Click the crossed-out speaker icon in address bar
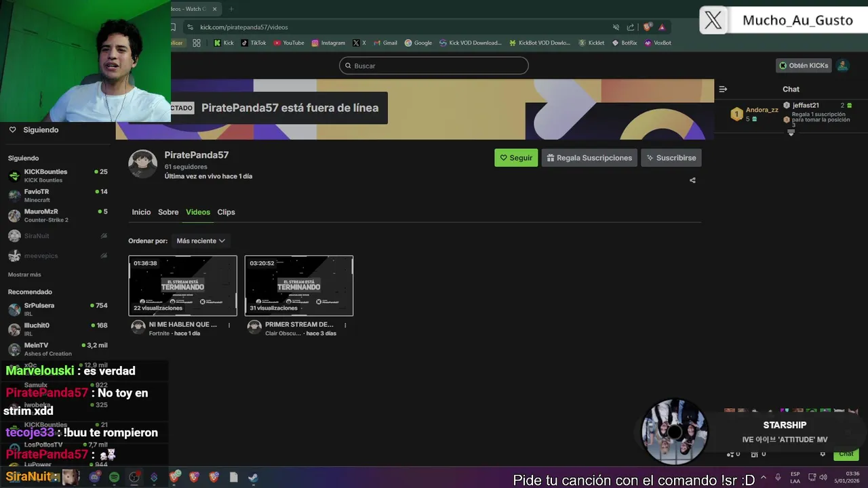Viewport: 868px width, 488px height. click(616, 27)
